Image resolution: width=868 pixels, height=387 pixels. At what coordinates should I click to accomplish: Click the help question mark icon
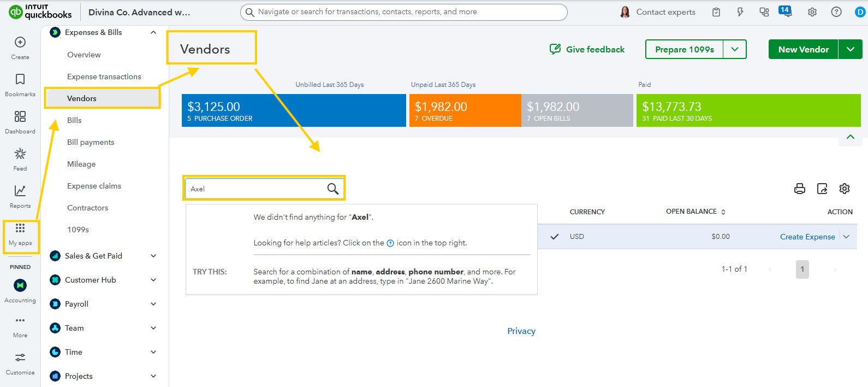tap(836, 12)
